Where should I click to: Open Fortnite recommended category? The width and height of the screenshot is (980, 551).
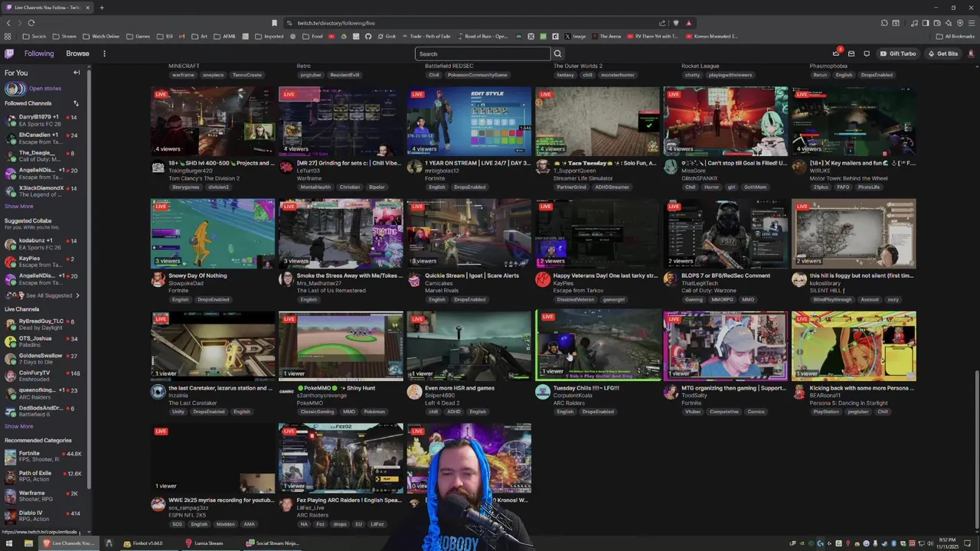point(43,456)
